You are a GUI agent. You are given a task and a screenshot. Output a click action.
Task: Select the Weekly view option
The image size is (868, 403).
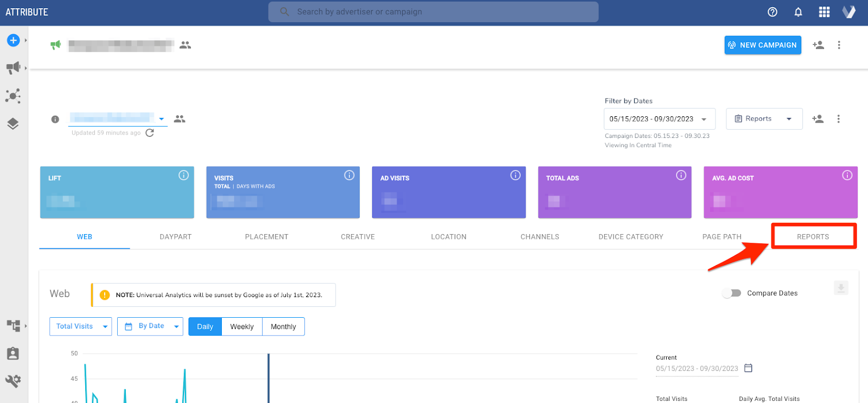point(242,326)
